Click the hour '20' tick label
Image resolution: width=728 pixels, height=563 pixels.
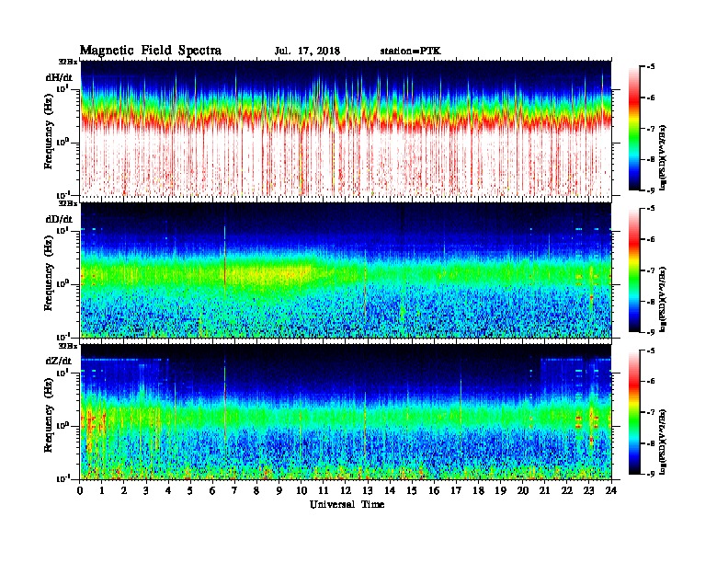tap(522, 490)
